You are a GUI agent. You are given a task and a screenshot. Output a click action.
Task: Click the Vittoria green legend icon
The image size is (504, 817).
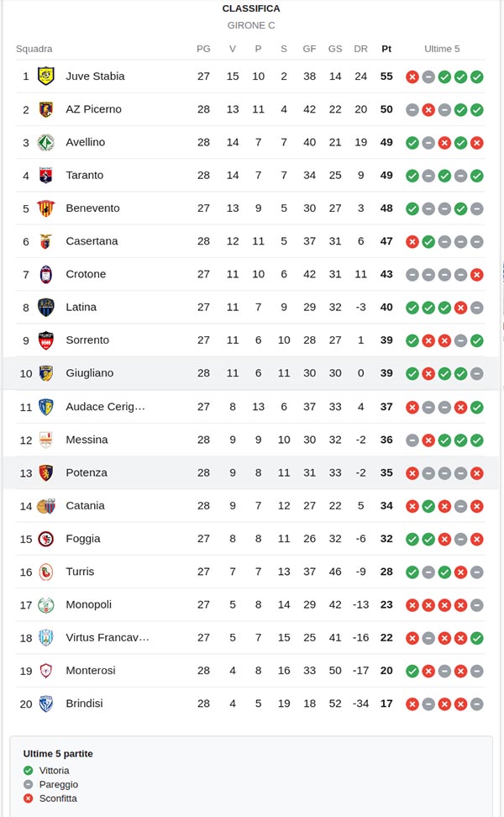pyautogui.click(x=29, y=771)
